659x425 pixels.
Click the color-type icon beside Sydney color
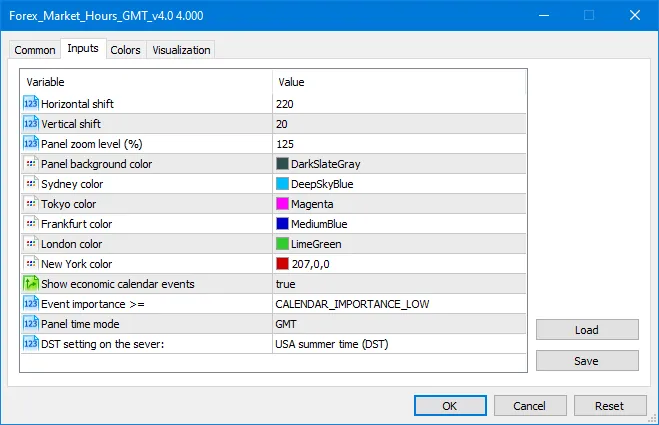pos(29,183)
